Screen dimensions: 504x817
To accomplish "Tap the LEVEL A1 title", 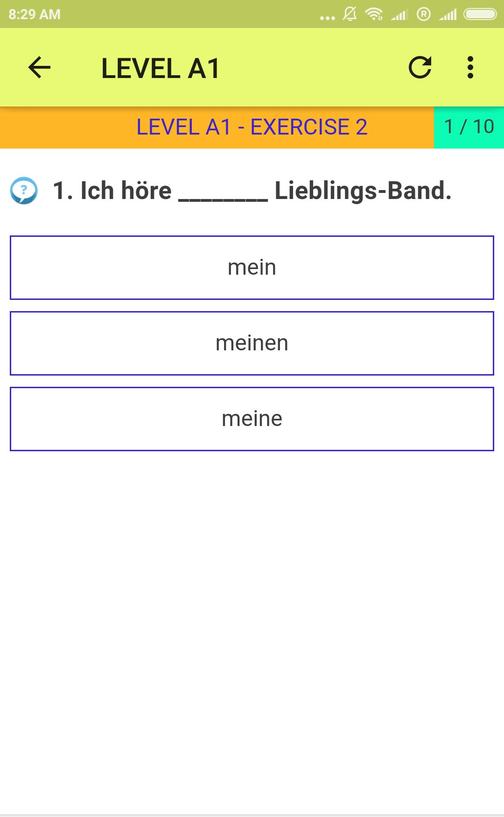I will pyautogui.click(x=161, y=69).
